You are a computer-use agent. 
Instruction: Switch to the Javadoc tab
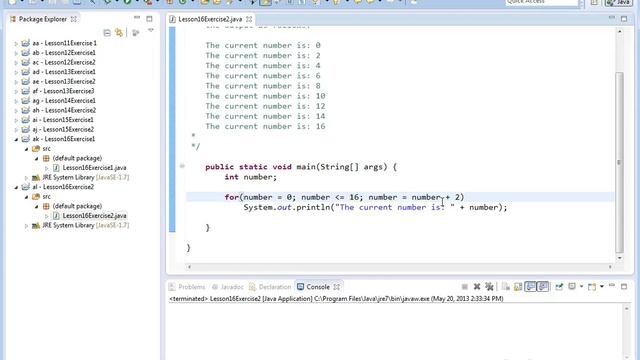(228, 287)
